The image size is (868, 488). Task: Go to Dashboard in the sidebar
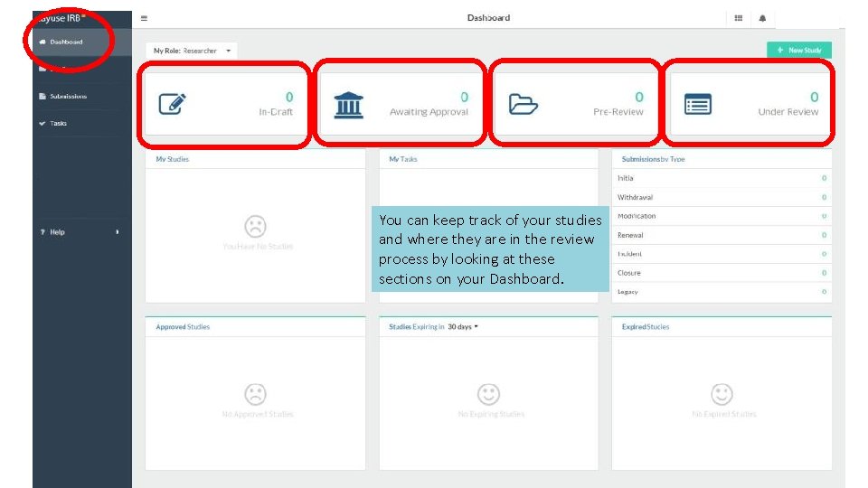(82, 42)
